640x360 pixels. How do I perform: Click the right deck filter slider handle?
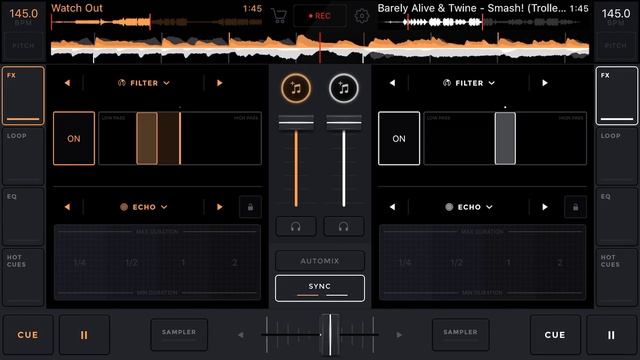click(505, 138)
